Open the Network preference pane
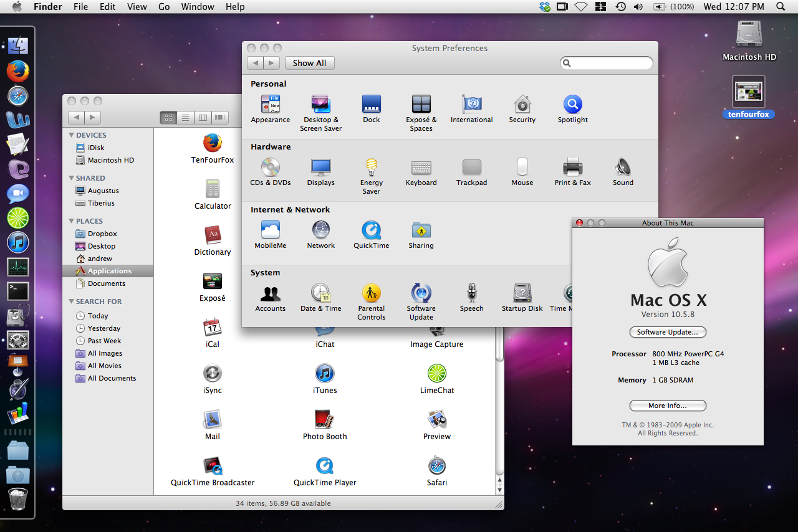The image size is (798, 532). pos(320,230)
